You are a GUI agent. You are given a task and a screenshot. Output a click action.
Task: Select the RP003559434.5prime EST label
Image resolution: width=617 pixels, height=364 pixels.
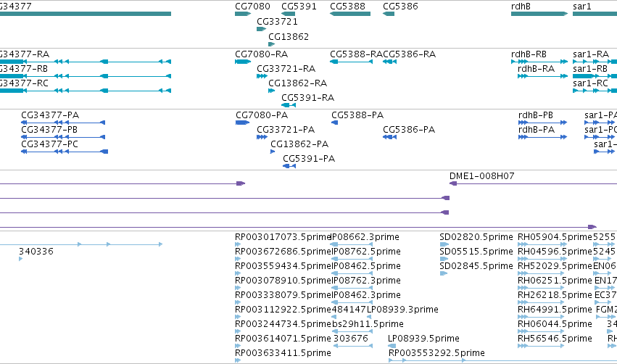point(283,266)
